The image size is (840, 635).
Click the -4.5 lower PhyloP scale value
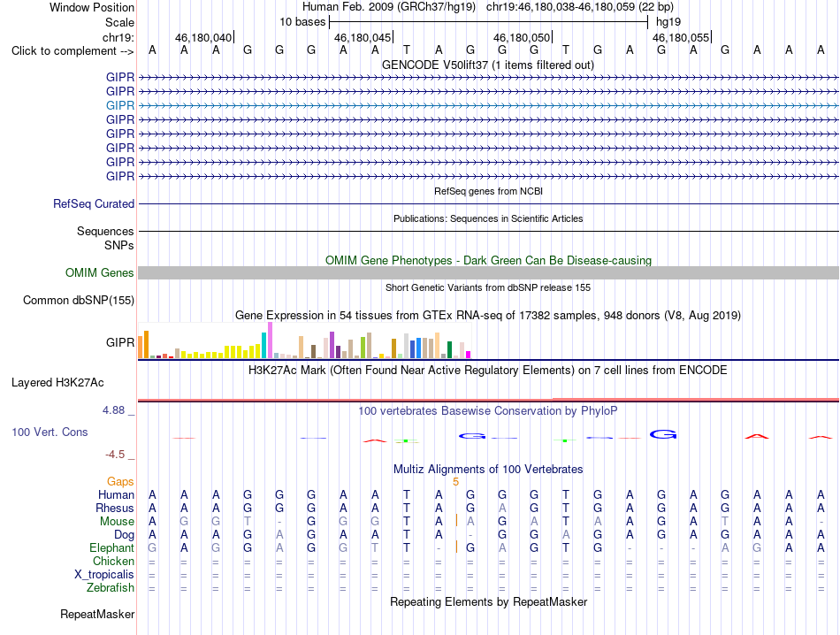click(x=115, y=455)
